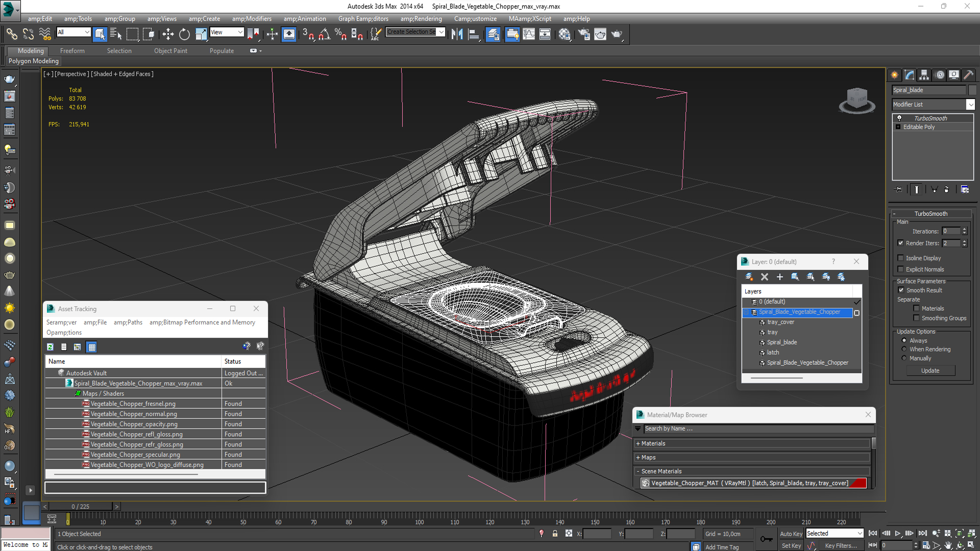Screen dimensions: 980x551
Task: Switch to the Hierarchy command panel
Action: point(924,75)
